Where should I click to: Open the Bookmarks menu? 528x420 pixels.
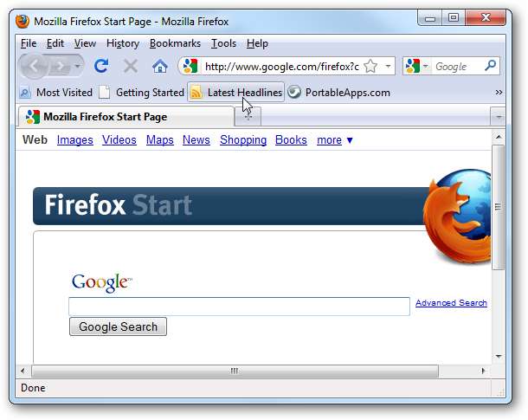pos(175,43)
